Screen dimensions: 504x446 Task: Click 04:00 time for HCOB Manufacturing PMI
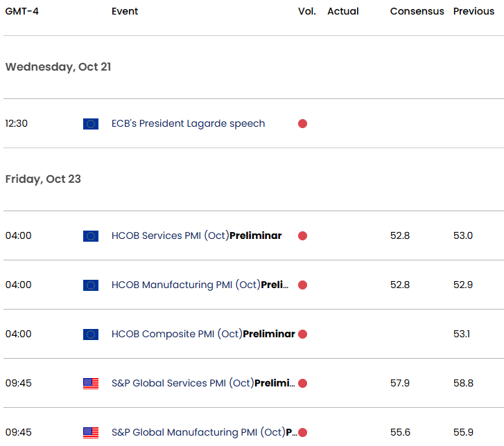point(18,285)
